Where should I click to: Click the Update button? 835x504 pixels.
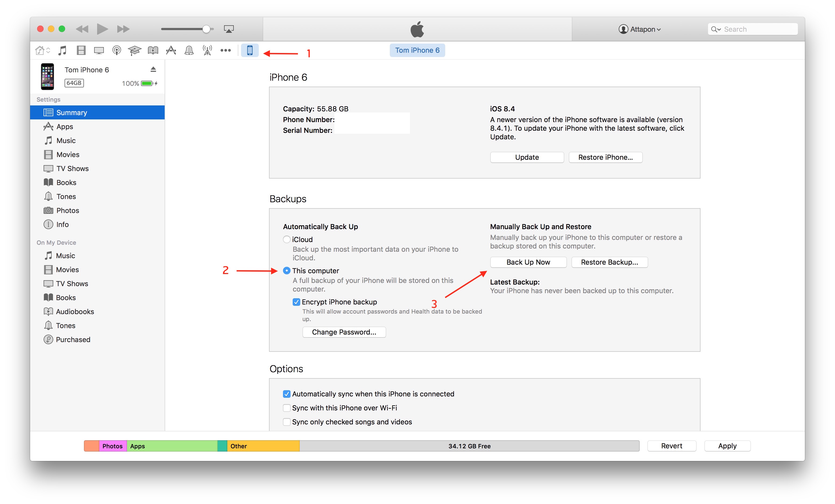527,157
